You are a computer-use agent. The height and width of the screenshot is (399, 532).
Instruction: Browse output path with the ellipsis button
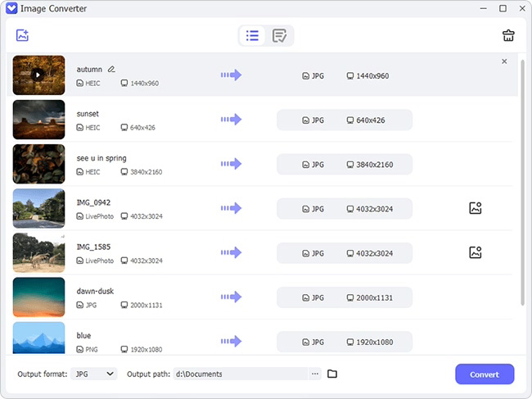[315, 374]
